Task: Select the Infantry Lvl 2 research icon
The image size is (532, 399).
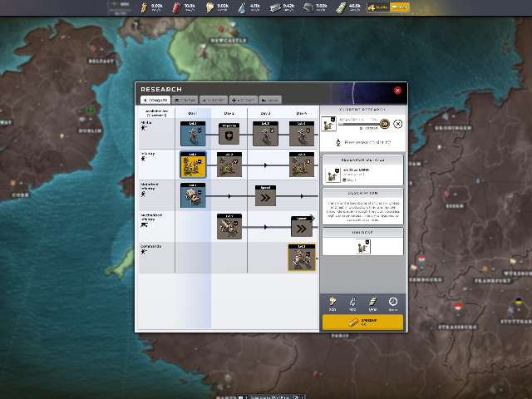Action: click(x=229, y=165)
